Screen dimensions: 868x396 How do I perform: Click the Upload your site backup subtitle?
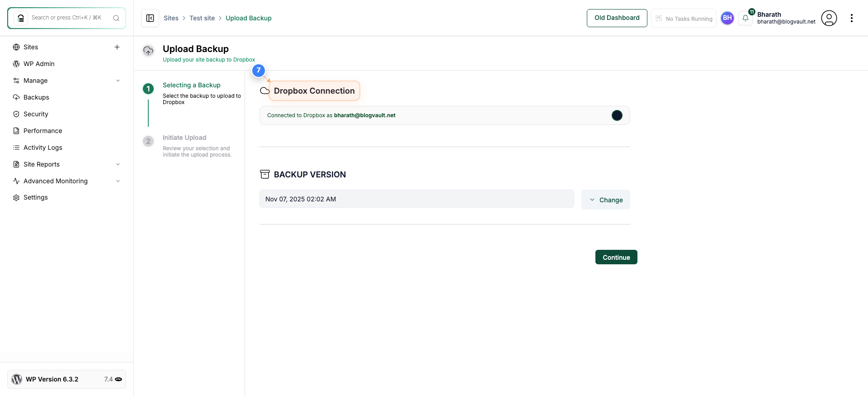coord(209,60)
